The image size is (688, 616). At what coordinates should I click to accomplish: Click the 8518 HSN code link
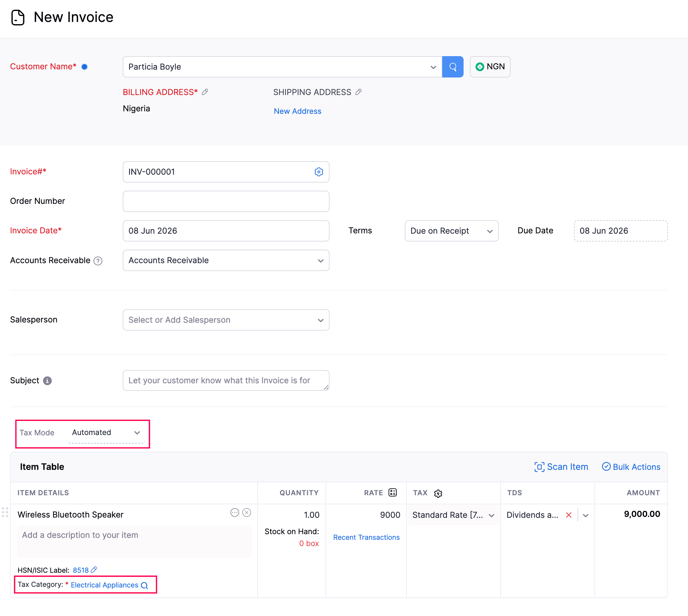[81, 570]
